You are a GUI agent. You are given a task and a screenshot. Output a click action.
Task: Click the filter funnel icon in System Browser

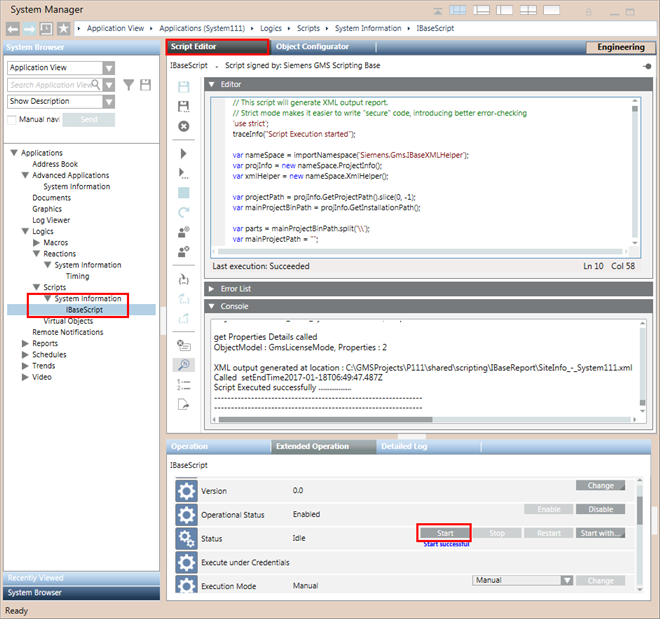pos(129,85)
